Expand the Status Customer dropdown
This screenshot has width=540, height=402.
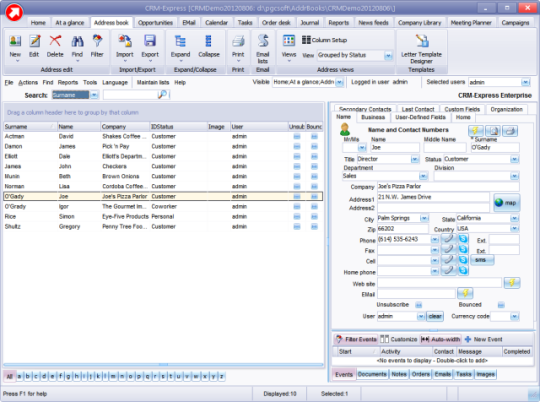514,159
